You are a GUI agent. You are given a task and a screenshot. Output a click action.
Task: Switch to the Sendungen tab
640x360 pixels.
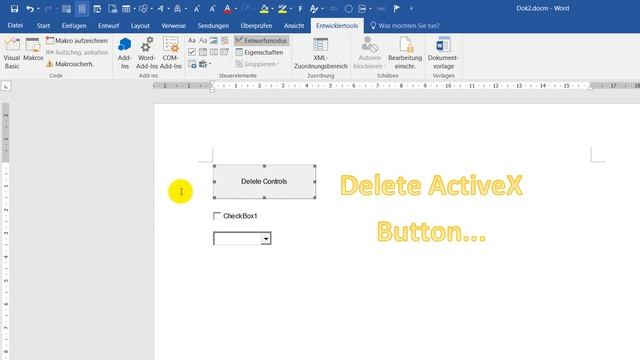[x=213, y=26]
